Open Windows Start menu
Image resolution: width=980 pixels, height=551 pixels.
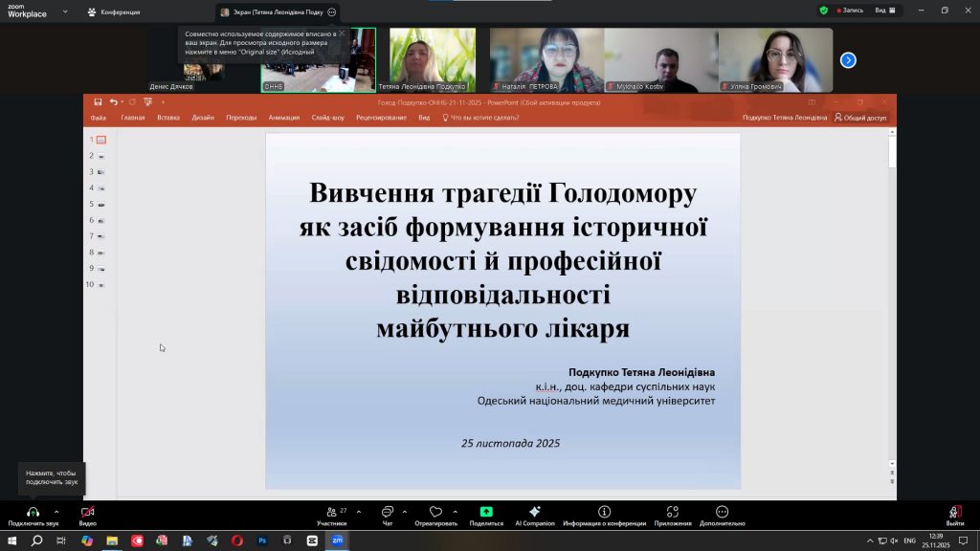click(11, 540)
